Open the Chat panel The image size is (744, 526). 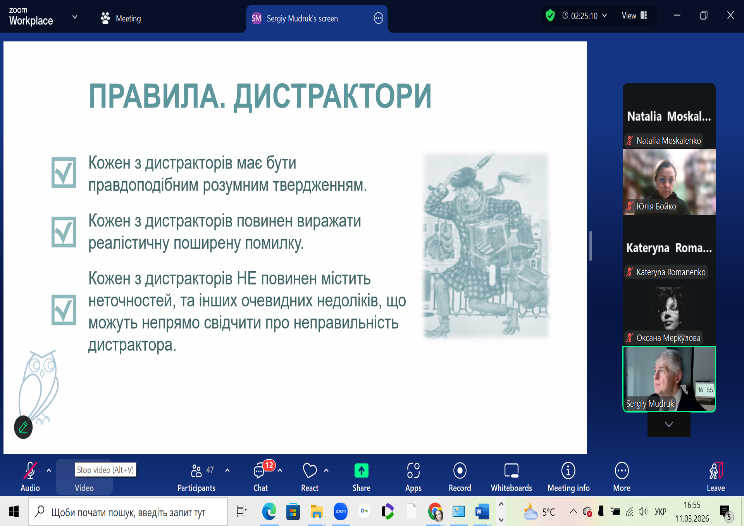coord(260,475)
